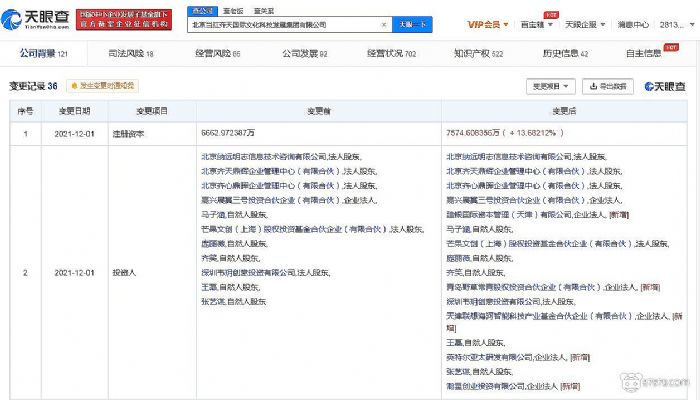
Task: Switch to 历史信息 tab
Action: (x=565, y=54)
